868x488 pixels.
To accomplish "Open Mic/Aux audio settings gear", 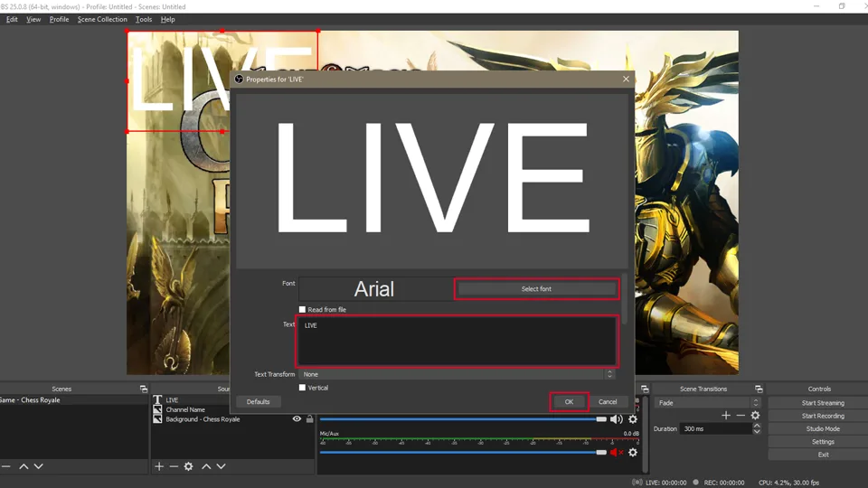I will coord(633,452).
